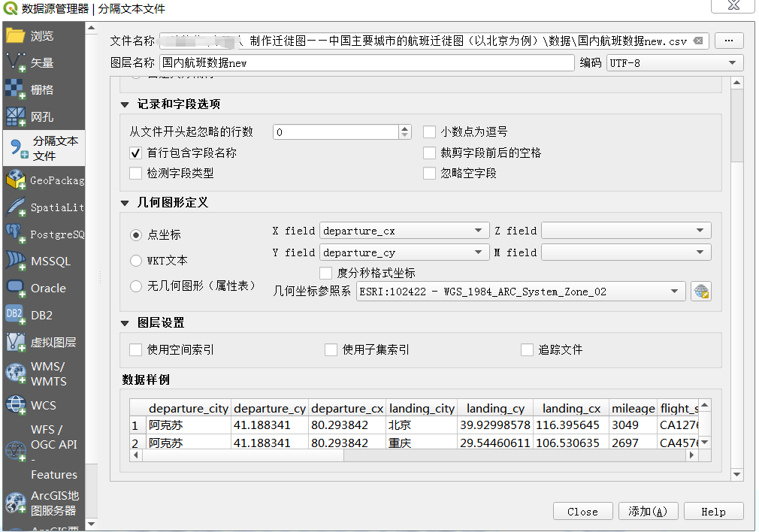The width and height of the screenshot is (759, 532).
Task: Uncheck 首行包含字段名称 checkbox
Action: tap(136, 153)
